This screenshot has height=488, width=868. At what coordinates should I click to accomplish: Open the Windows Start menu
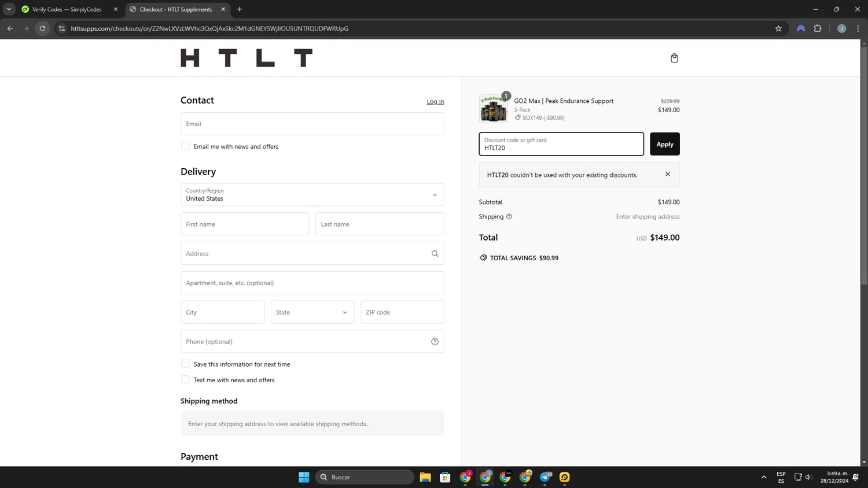[304, 477]
